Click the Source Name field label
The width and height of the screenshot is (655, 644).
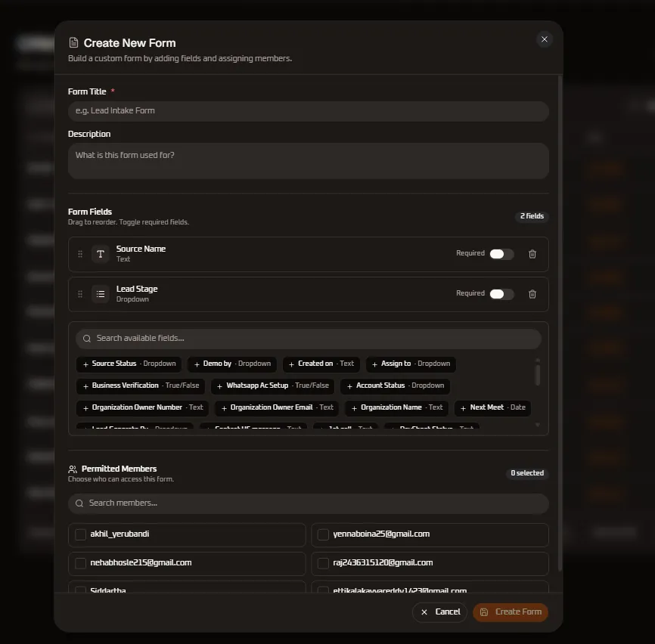click(x=141, y=249)
